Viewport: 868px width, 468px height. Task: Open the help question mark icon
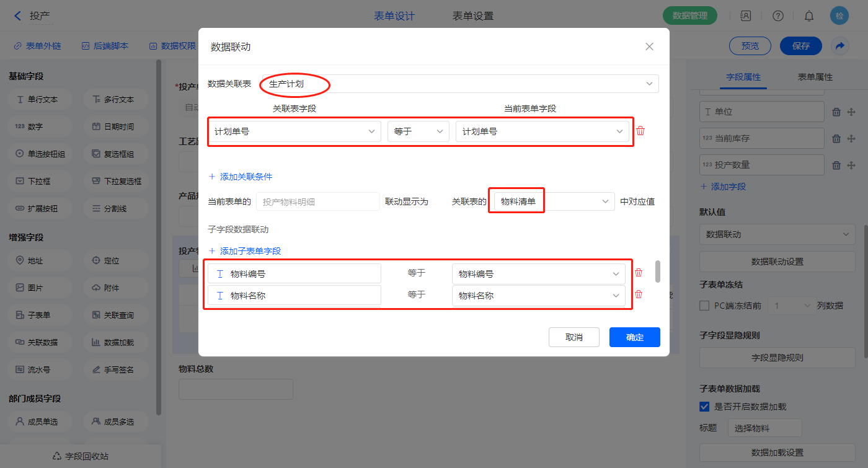click(x=777, y=16)
